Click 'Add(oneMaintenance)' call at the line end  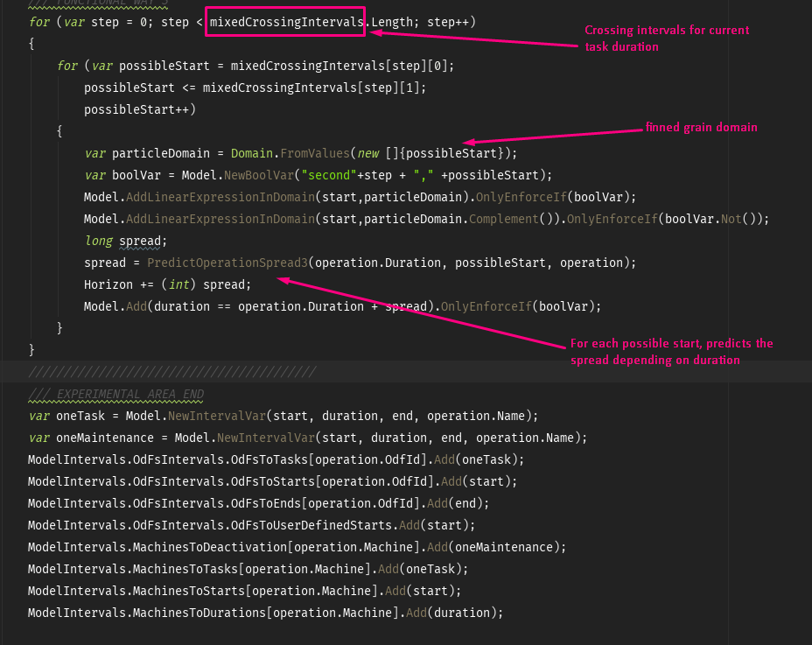click(493, 548)
